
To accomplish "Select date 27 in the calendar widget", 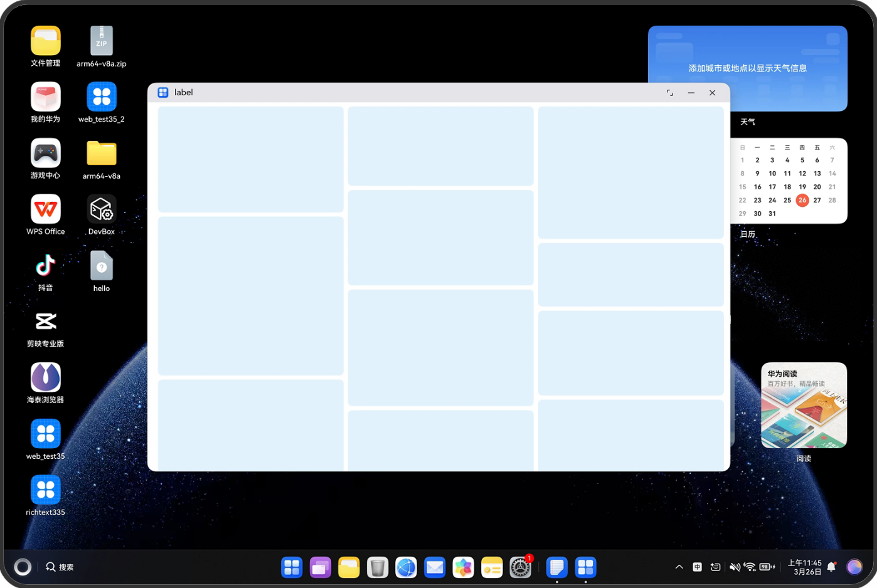I will 817,200.
